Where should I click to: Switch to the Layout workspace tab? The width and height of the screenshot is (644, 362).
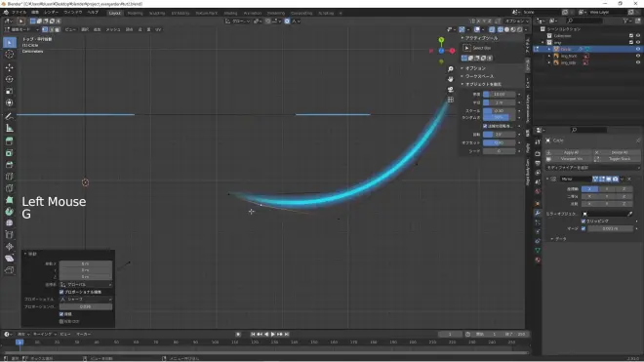(x=115, y=13)
